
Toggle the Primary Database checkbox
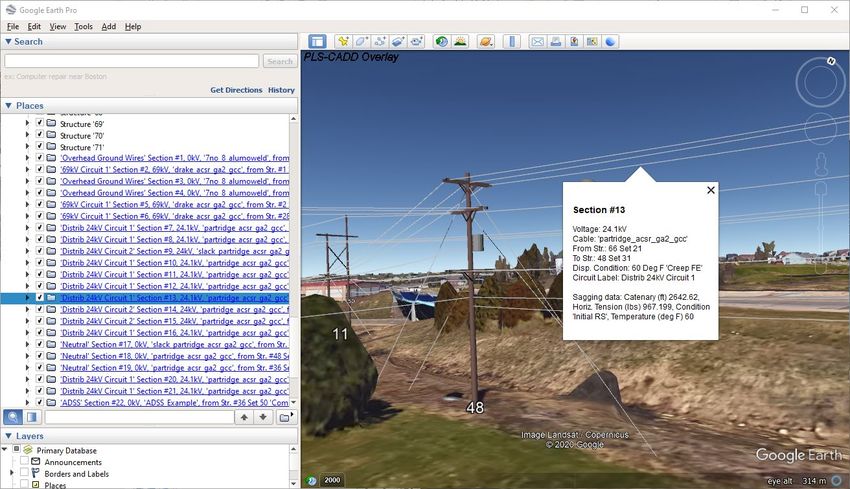tap(16, 449)
